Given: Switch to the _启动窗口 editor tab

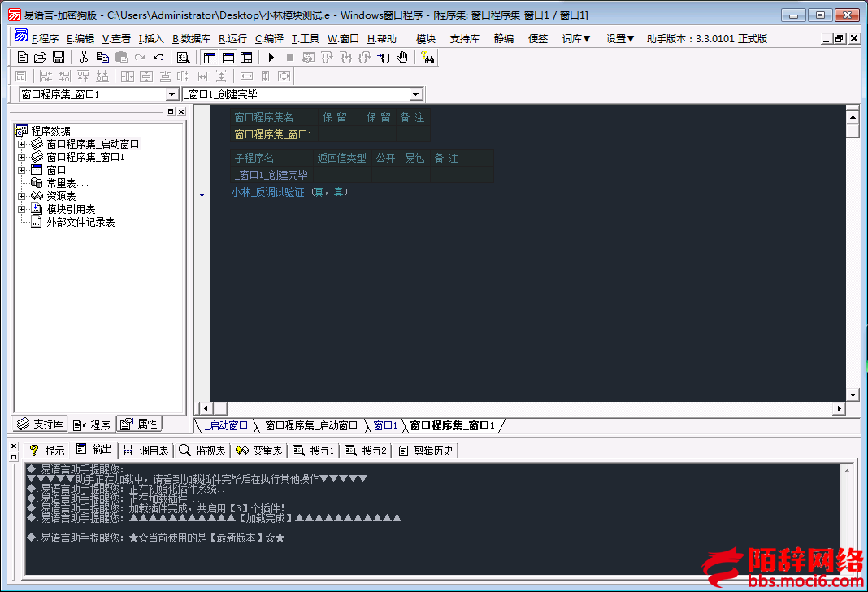Looking at the screenshot, I should 226,425.
